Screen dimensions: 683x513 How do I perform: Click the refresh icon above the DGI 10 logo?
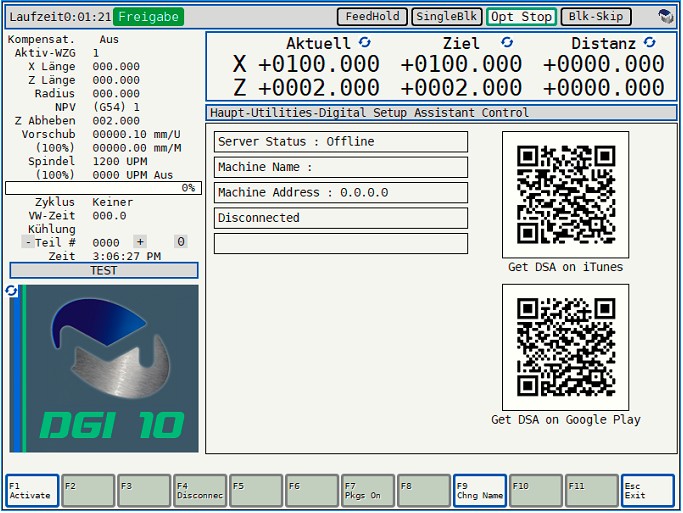pyautogui.click(x=11, y=290)
